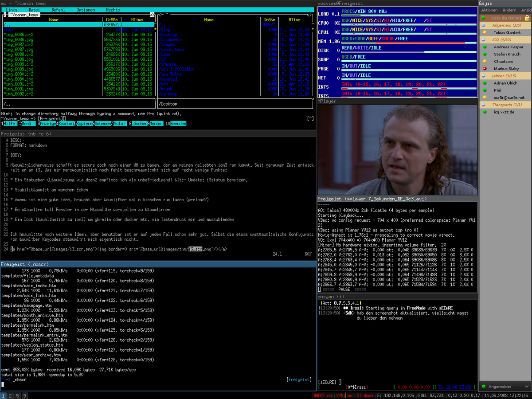Sort left panel by Größe column header
This screenshot has width=532, height=399.
(x=111, y=20)
